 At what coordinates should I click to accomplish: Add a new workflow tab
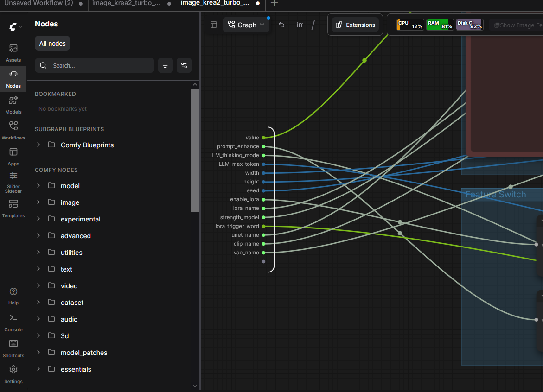point(274,3)
